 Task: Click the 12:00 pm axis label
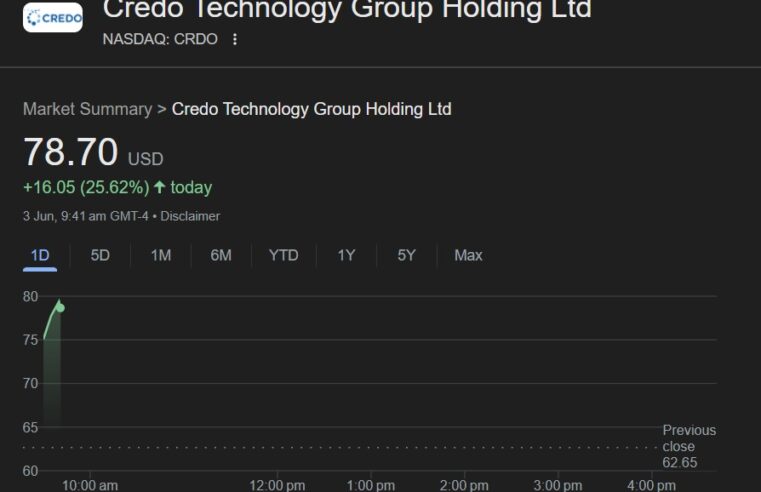(x=277, y=485)
